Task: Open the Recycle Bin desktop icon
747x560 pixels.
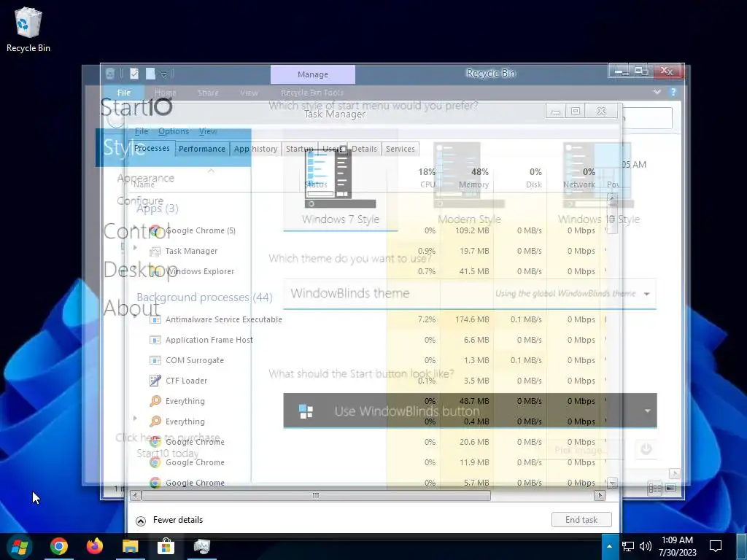Action: 28,29
